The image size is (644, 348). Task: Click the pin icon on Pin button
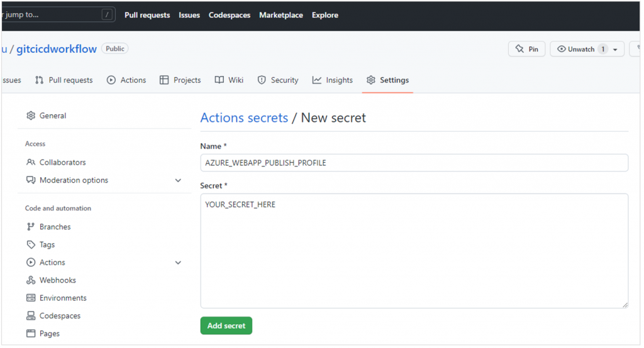[519, 49]
